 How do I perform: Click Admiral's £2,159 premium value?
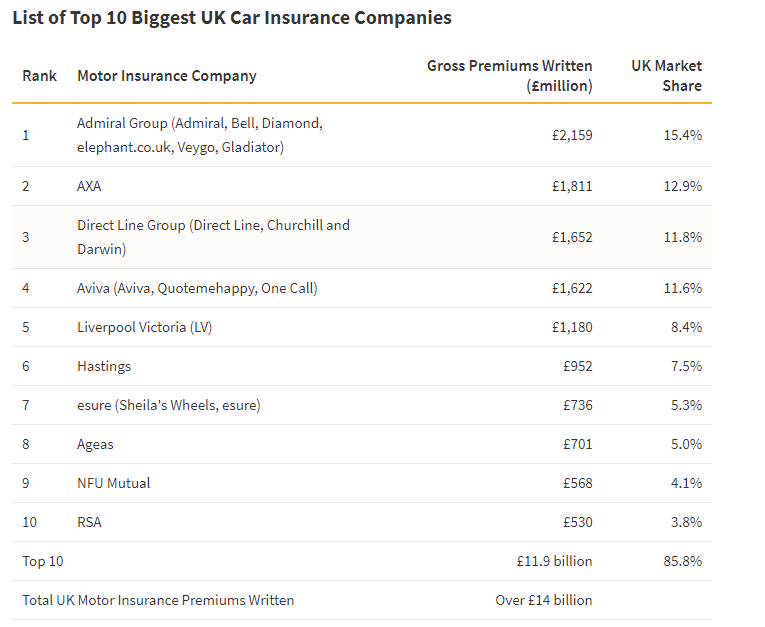[572, 135]
